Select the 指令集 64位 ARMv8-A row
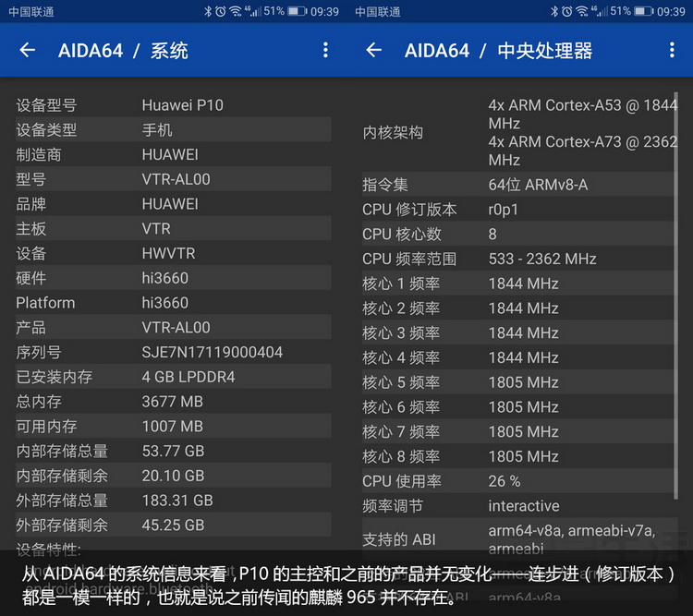The width and height of the screenshot is (693, 616). tap(519, 185)
